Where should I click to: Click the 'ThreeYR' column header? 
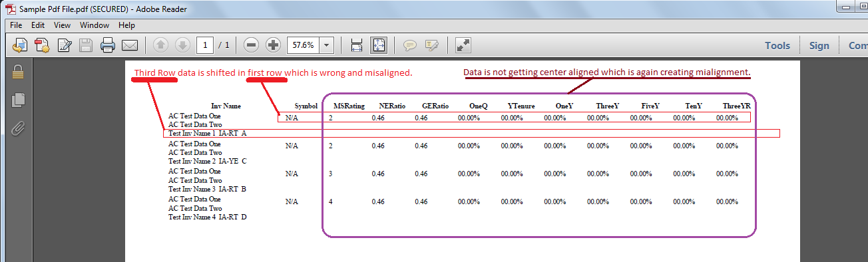coord(737,106)
